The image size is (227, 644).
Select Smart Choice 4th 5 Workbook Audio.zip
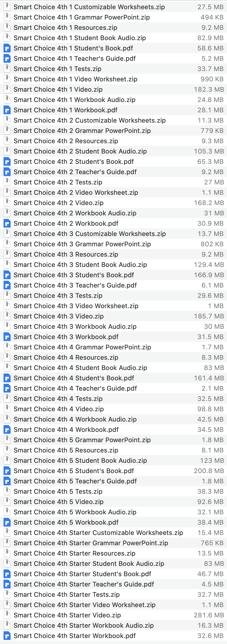pos(75,512)
